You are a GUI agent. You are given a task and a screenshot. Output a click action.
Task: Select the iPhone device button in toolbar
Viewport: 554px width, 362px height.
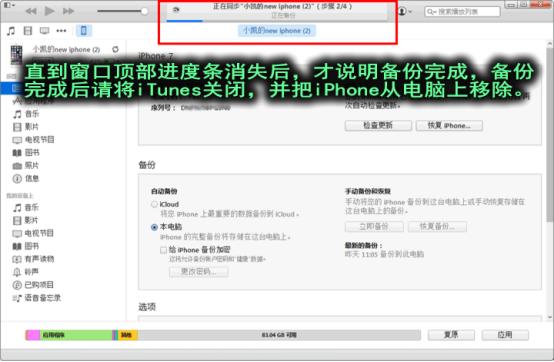point(84,31)
